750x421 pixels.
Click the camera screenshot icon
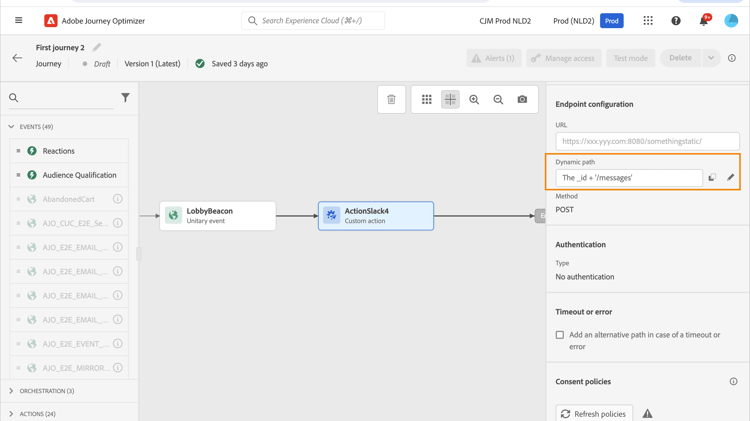522,100
